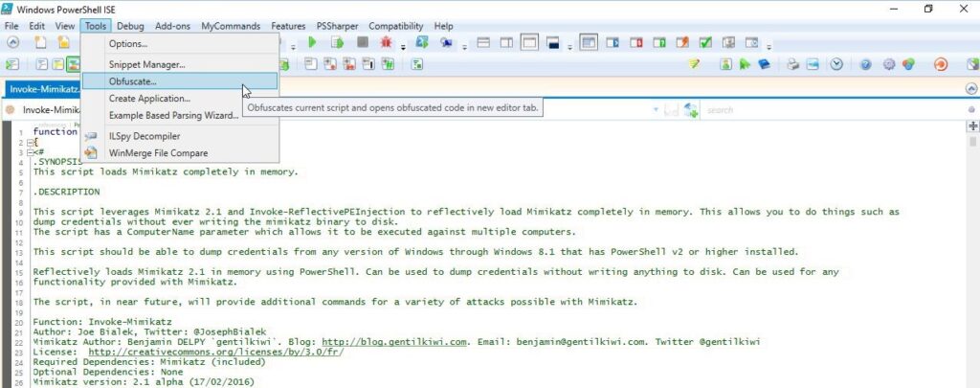Image resolution: width=980 pixels, height=388 pixels.
Task: Click the printer icon in second toolbar
Action: [x=792, y=64]
